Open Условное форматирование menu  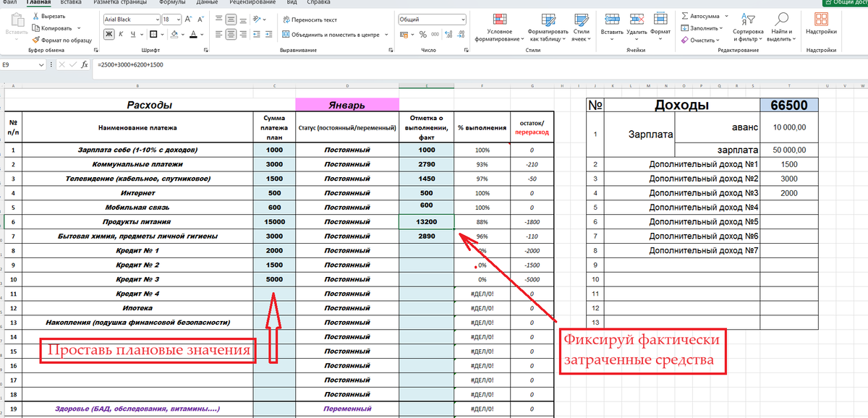[499, 28]
